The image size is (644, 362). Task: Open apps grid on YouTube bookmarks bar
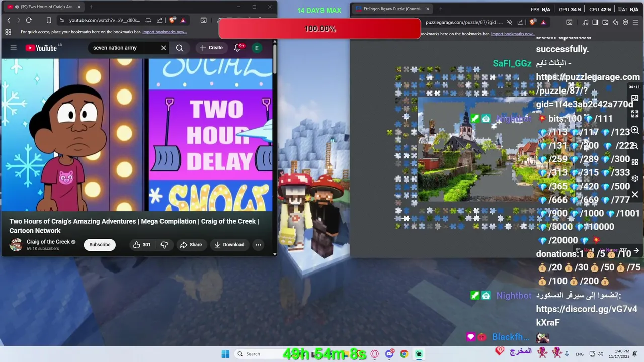[x=8, y=32]
